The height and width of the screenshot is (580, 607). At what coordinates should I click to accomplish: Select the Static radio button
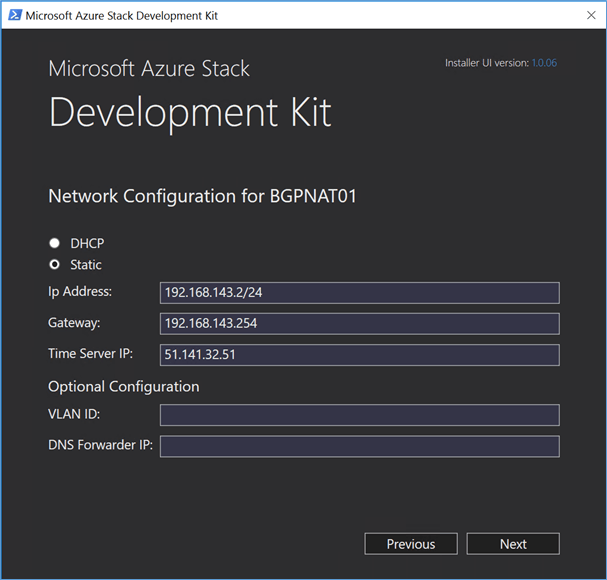(x=55, y=264)
